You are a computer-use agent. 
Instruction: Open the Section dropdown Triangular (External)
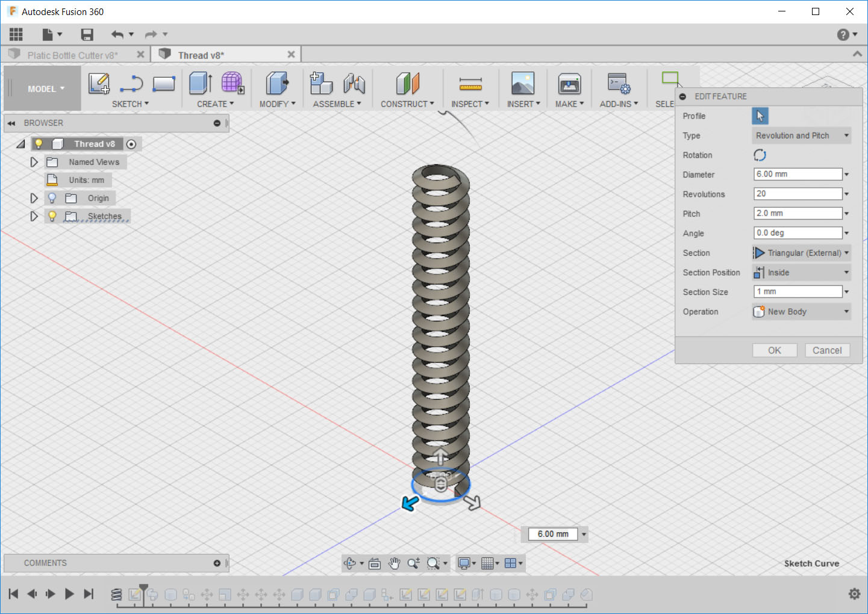(801, 253)
